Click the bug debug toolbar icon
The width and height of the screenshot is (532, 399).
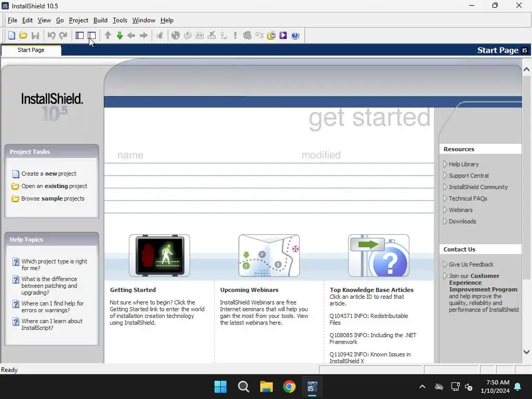click(x=159, y=35)
